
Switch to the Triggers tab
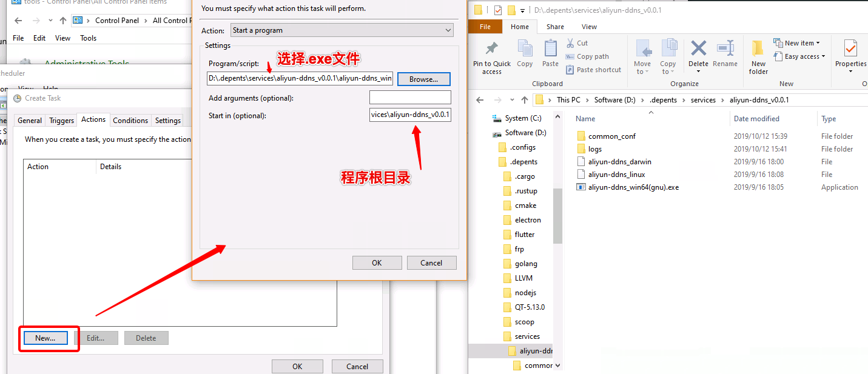tap(61, 121)
